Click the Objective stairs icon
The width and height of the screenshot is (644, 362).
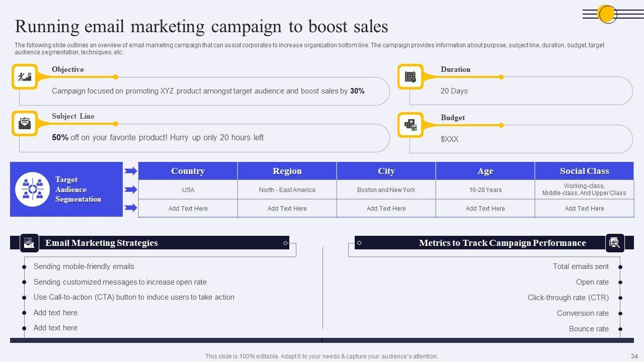pos(25,77)
